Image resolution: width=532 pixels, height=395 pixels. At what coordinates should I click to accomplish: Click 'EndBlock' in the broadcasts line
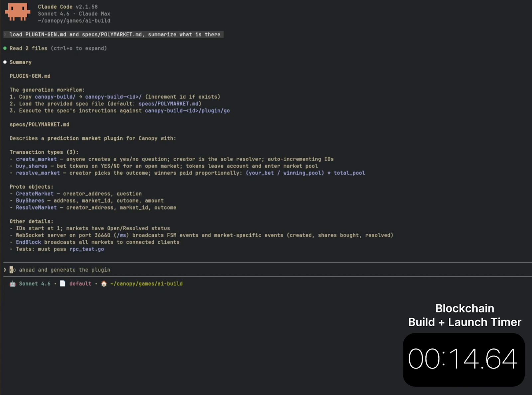(29, 242)
